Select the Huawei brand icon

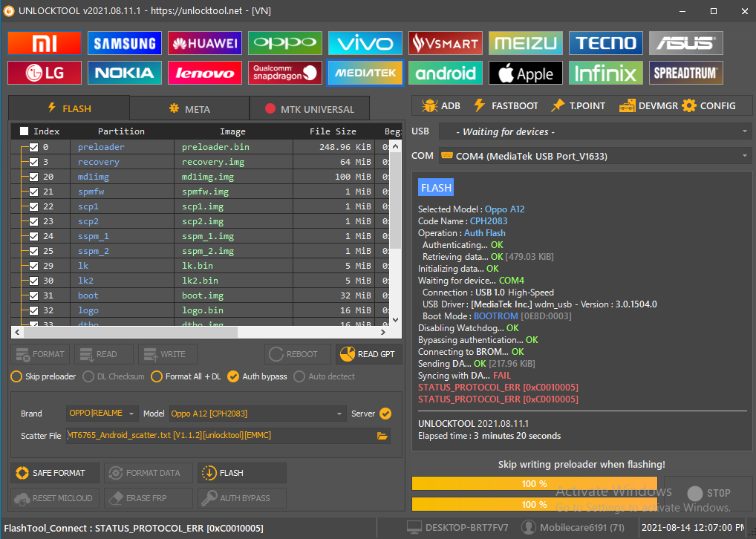pos(205,43)
